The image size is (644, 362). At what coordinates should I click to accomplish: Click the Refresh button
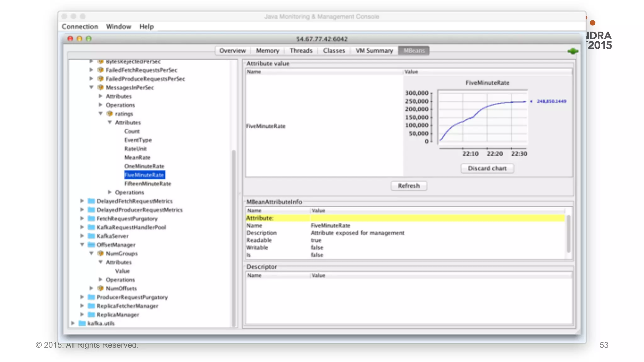point(408,186)
